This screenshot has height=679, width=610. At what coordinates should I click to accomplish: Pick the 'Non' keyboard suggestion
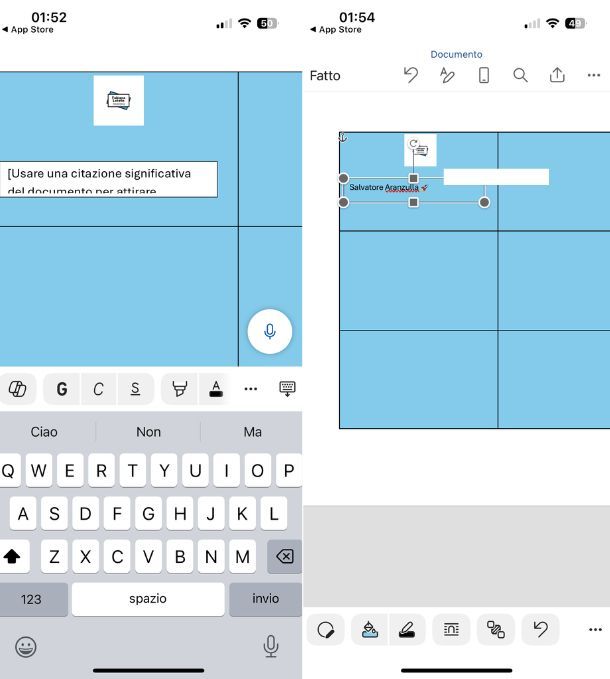(x=148, y=432)
